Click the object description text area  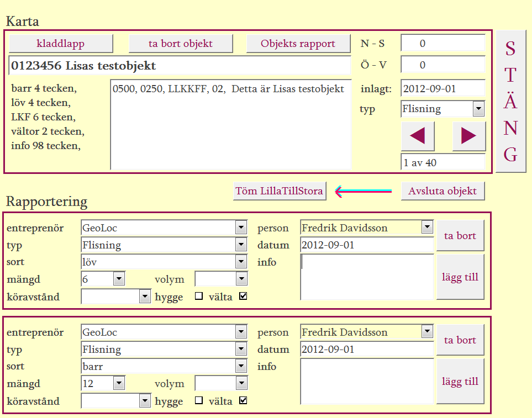pyautogui.click(x=231, y=124)
